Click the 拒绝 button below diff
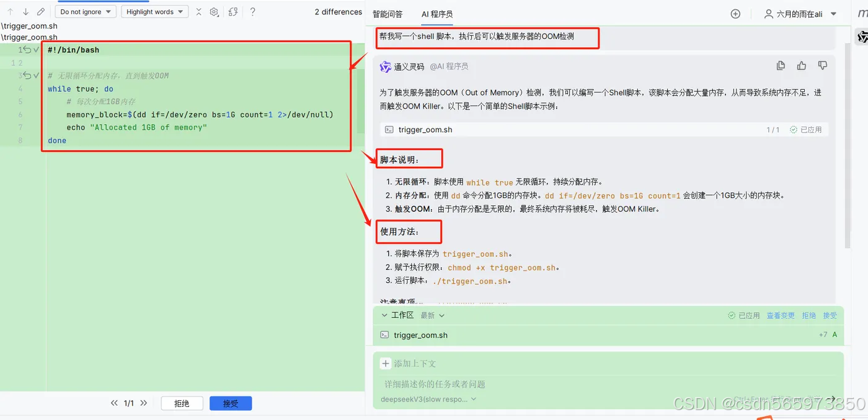This screenshot has width=868, height=420. 182,403
